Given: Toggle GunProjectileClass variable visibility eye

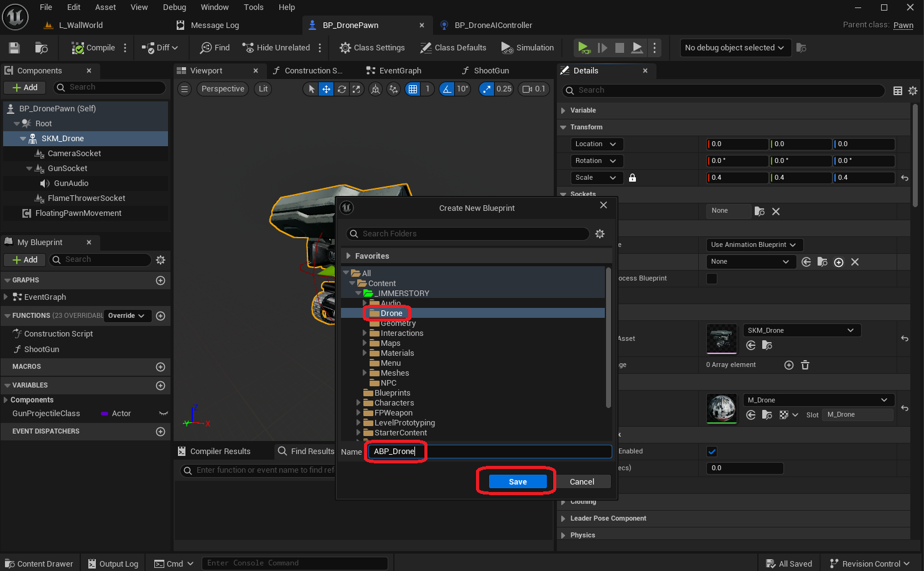Looking at the screenshot, I should click(x=164, y=414).
